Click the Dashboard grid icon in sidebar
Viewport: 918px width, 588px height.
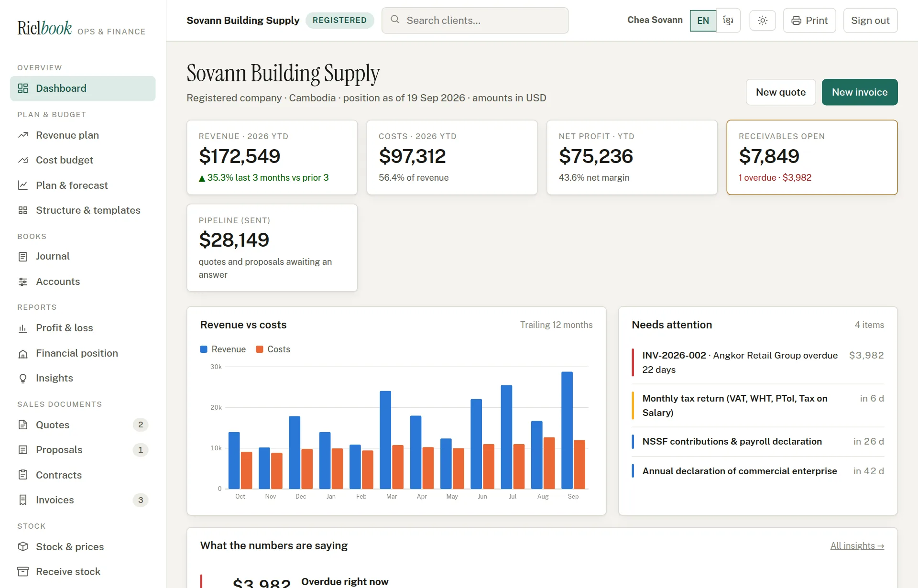pyautogui.click(x=23, y=88)
